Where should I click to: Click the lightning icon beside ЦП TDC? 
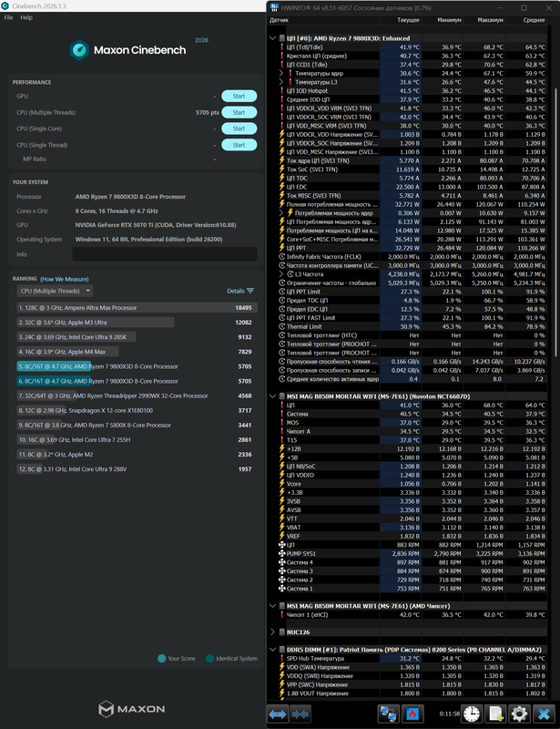[x=281, y=178]
